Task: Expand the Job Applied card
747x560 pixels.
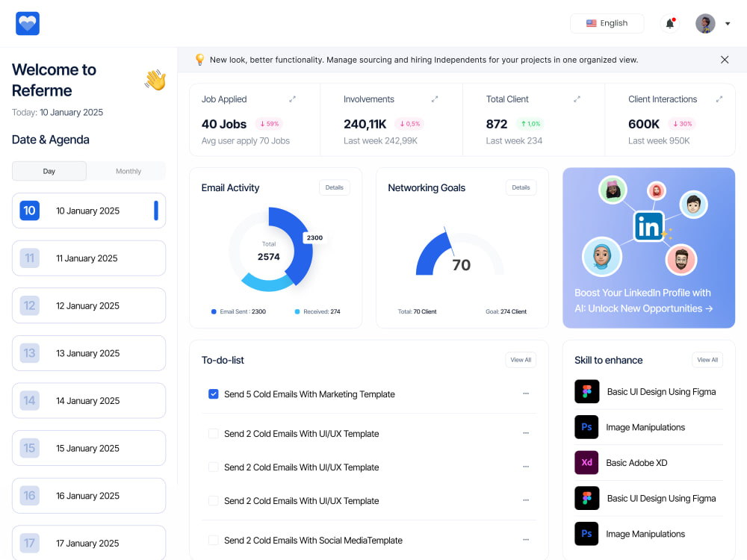Action: 292,99
